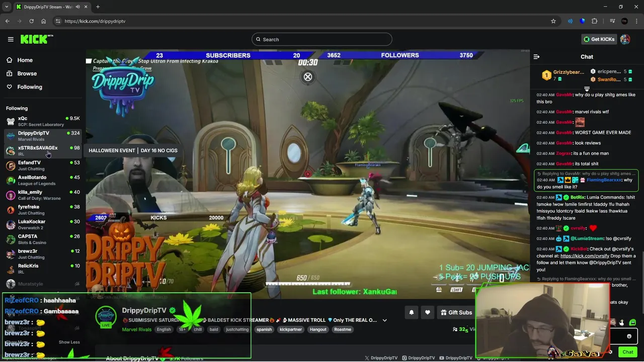Click the justchatting tag
Screen dimensions: 644x362
point(237,329)
